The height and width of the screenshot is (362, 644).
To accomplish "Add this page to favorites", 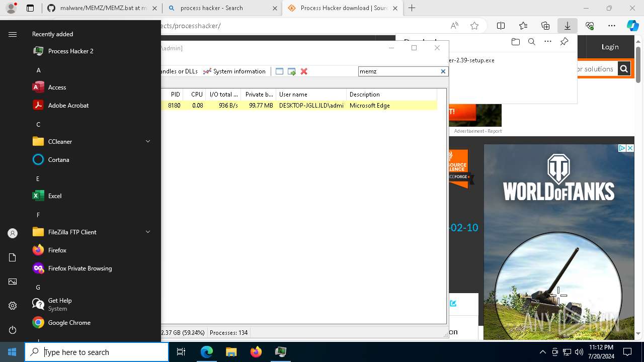I will (x=474, y=26).
